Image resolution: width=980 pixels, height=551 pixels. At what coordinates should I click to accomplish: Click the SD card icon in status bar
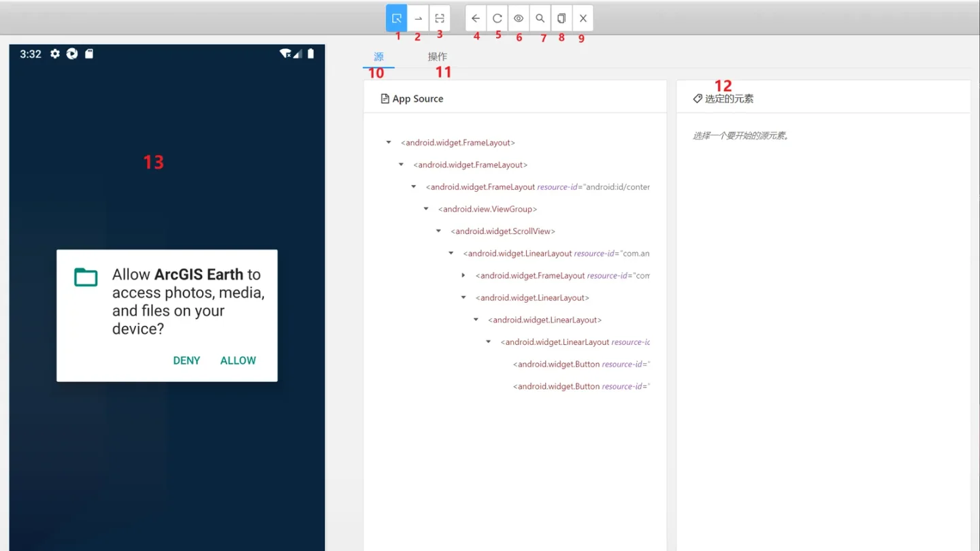point(89,54)
